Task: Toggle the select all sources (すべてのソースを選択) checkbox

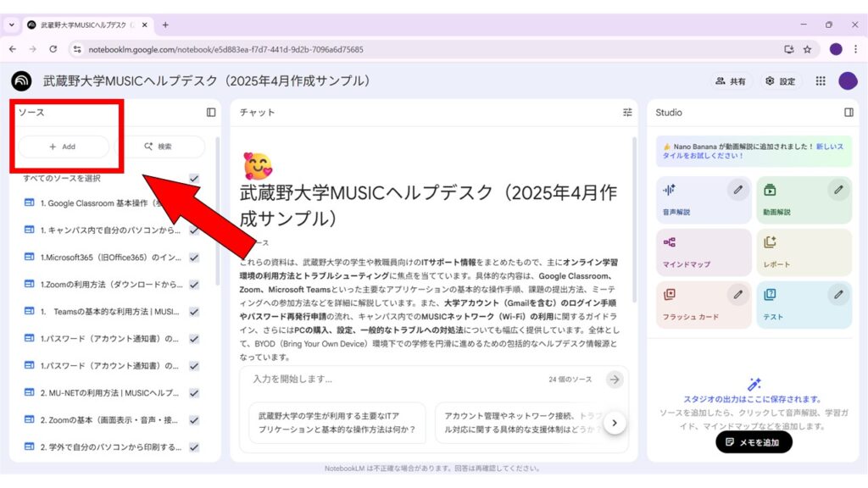Action: pos(194,178)
